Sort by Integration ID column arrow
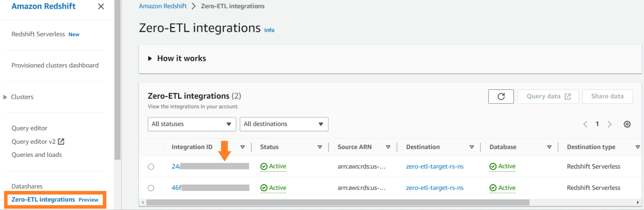This screenshot has height=210, width=644. pyautogui.click(x=243, y=147)
